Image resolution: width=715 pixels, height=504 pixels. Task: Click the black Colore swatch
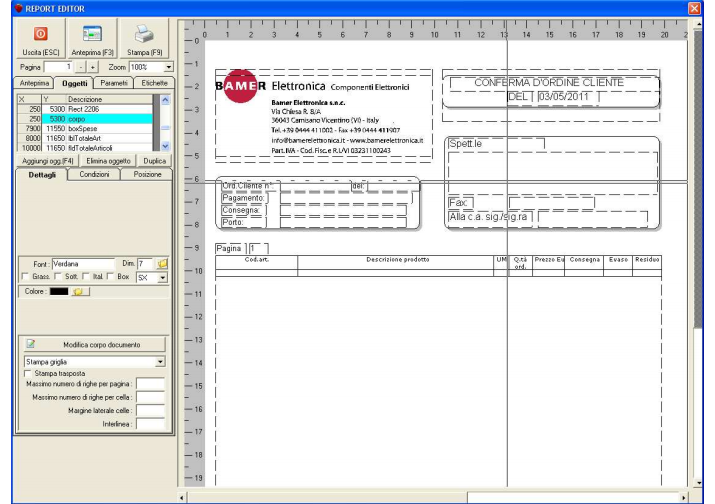point(59,291)
